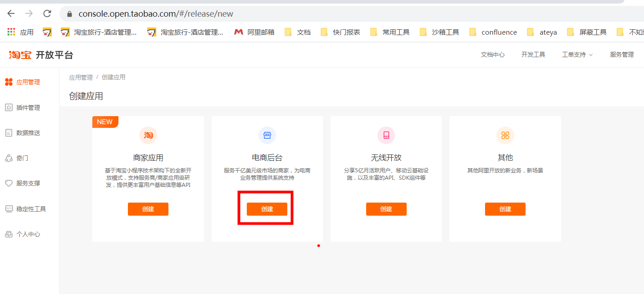The width and height of the screenshot is (644, 294).
Task: Open the 沙箱工具 bookmark folder
Action: click(440, 32)
